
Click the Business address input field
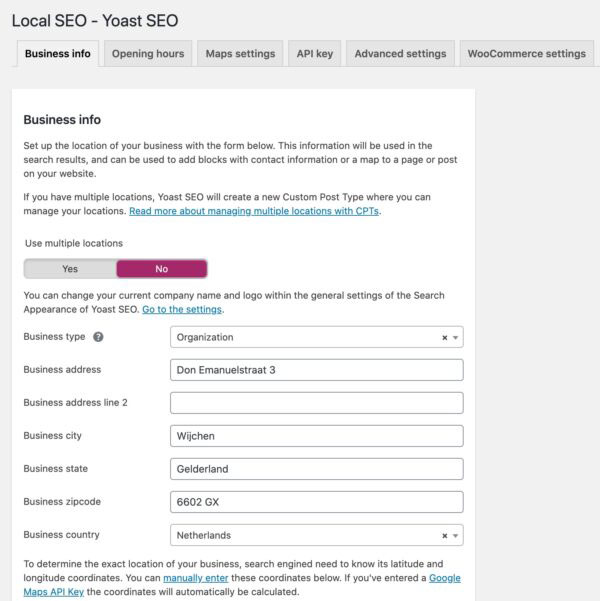[316, 370]
